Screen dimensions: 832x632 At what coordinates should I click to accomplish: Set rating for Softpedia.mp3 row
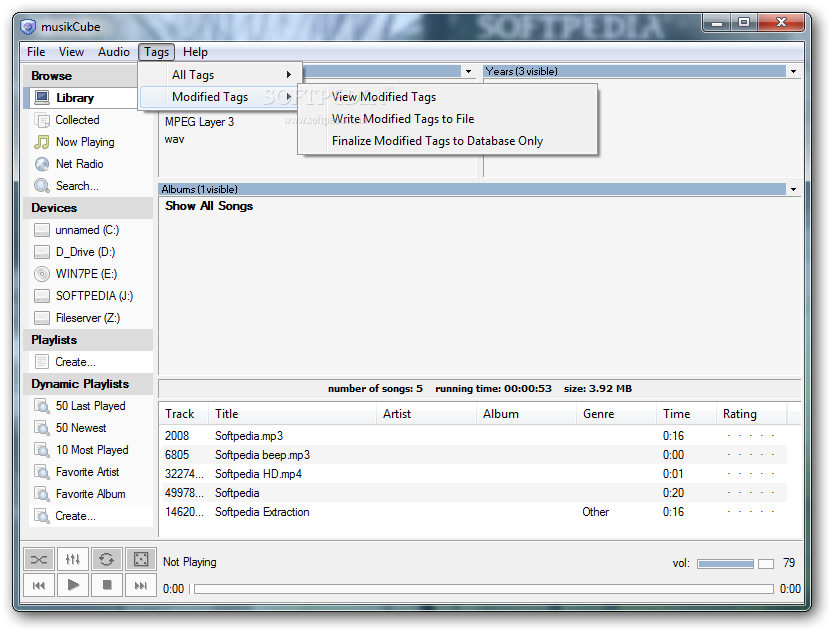click(x=751, y=436)
